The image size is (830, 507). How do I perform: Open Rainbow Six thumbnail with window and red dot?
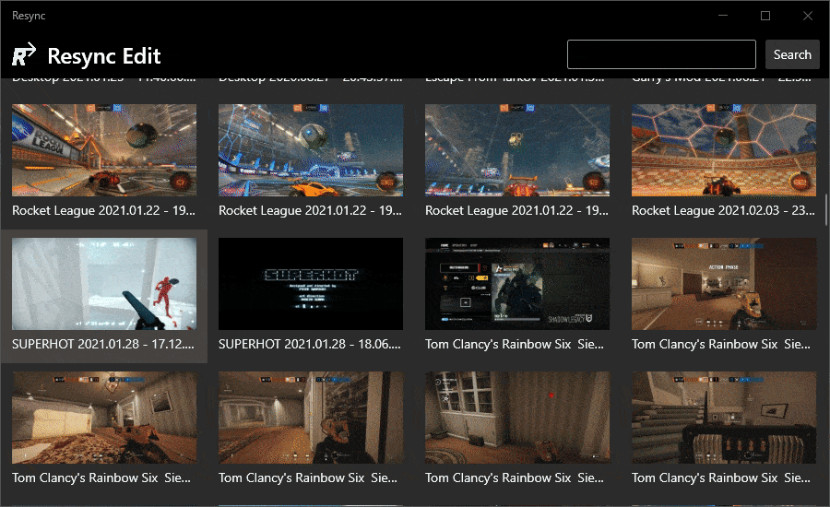click(x=517, y=417)
